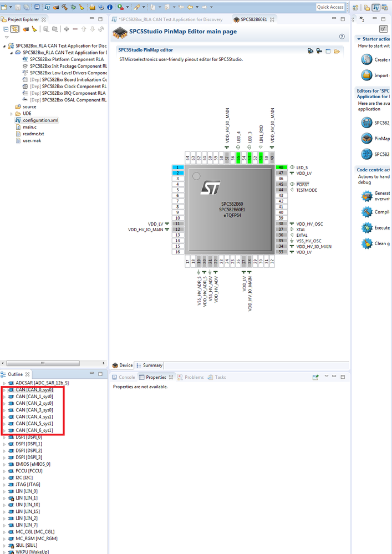Expand the CAN [CAN_0_sys0] outline node
Viewport: 392px width, 554px height.
pos(4,390)
